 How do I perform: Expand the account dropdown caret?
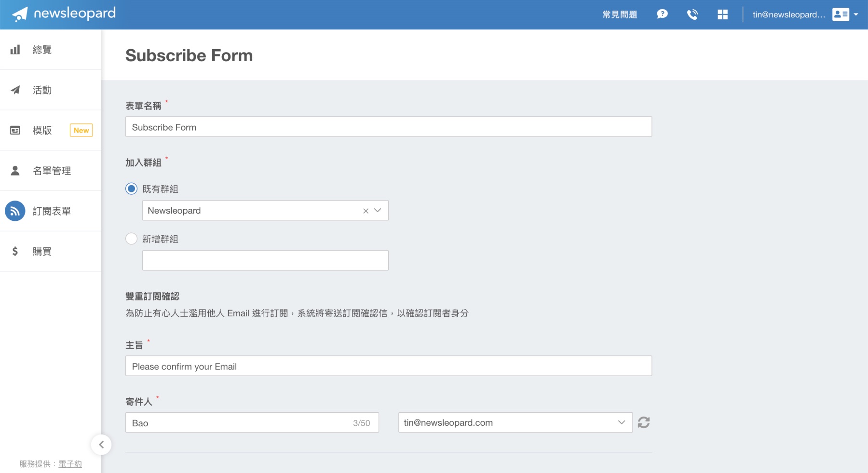[856, 14]
